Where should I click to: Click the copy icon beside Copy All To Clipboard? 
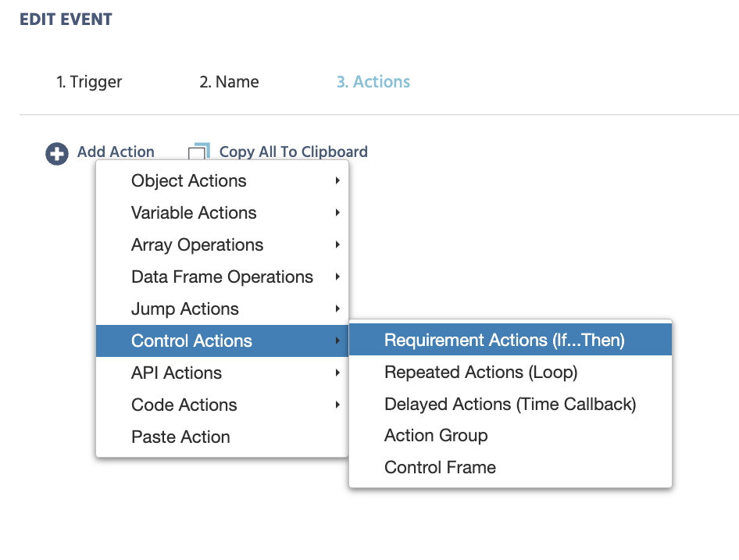point(199,152)
